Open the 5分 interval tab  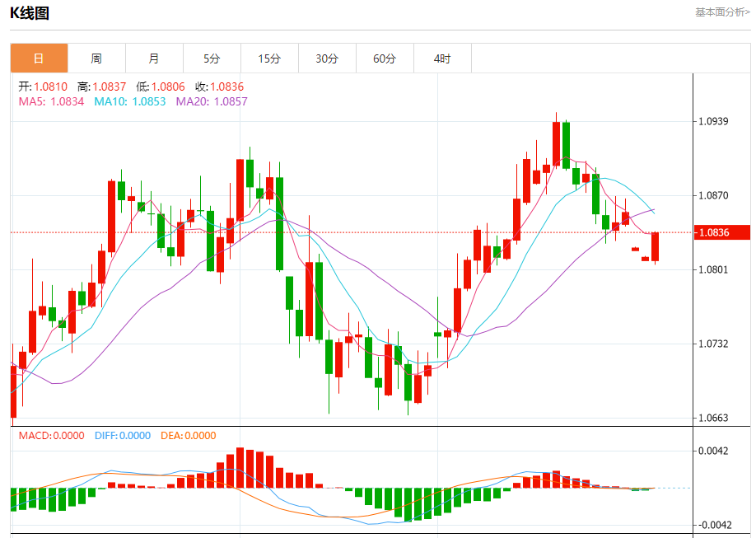(x=212, y=58)
